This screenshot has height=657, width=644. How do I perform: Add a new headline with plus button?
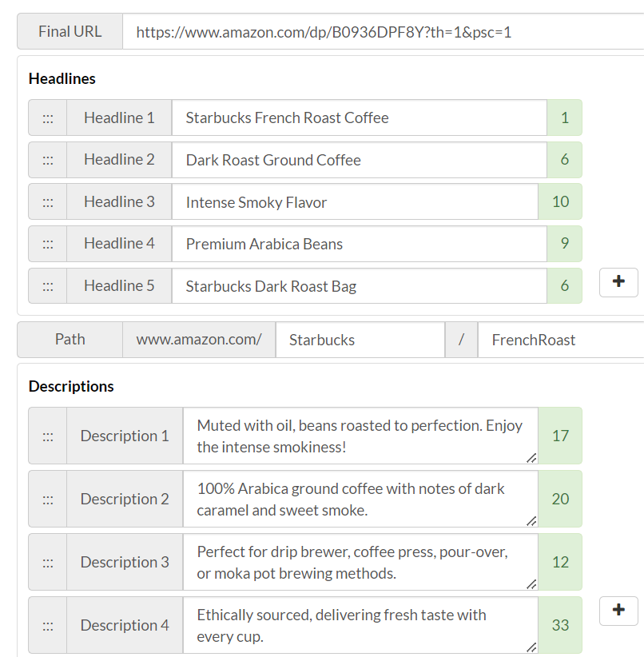click(618, 282)
